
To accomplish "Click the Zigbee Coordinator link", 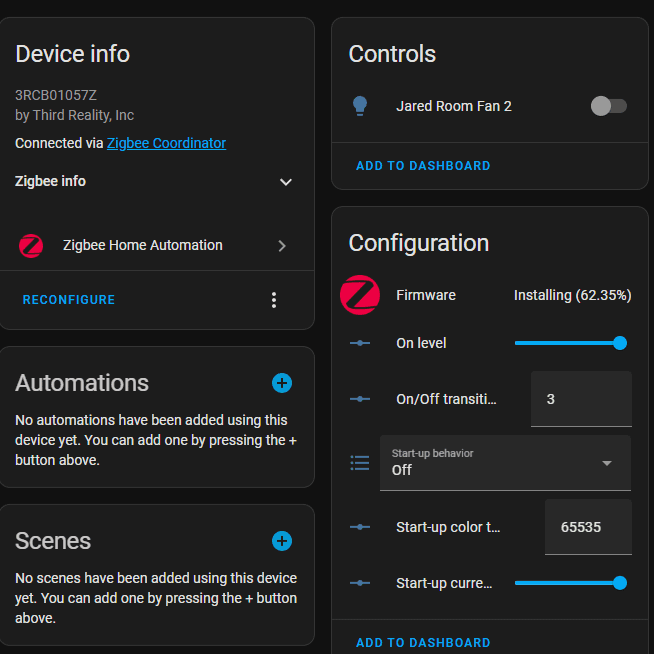I will point(166,143).
